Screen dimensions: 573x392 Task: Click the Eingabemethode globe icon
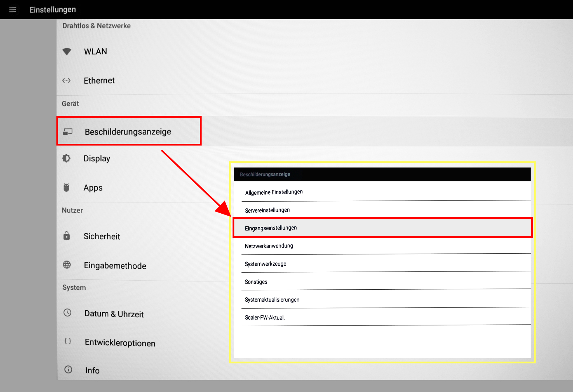pyautogui.click(x=67, y=265)
